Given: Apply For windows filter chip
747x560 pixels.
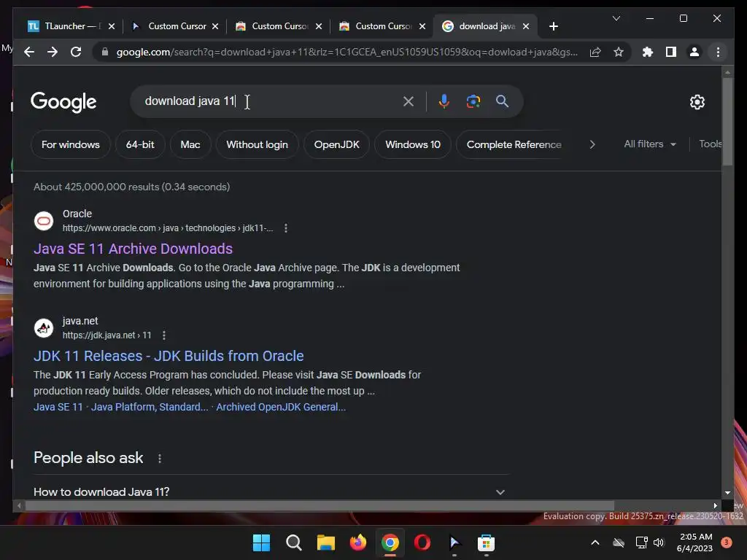Looking at the screenshot, I should click(x=71, y=144).
